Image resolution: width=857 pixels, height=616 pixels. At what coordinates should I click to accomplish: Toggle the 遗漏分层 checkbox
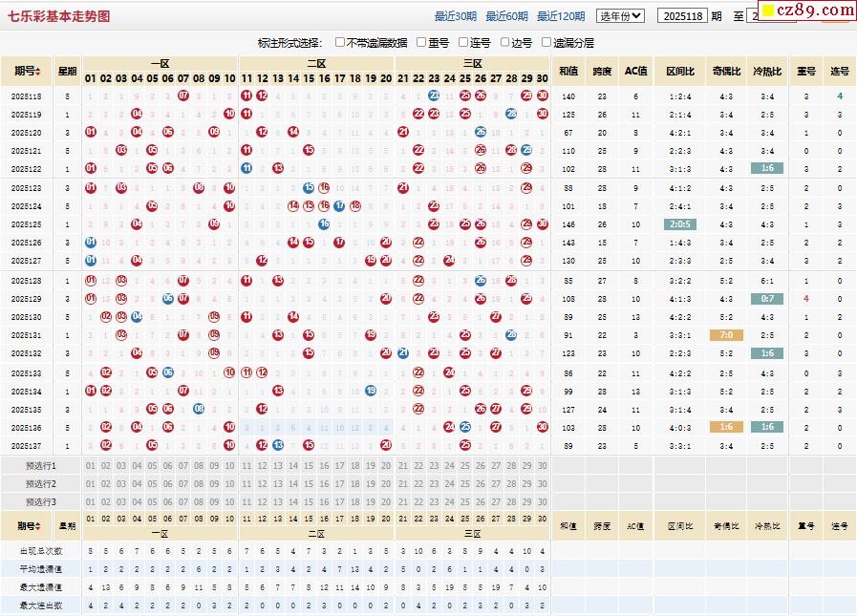546,43
